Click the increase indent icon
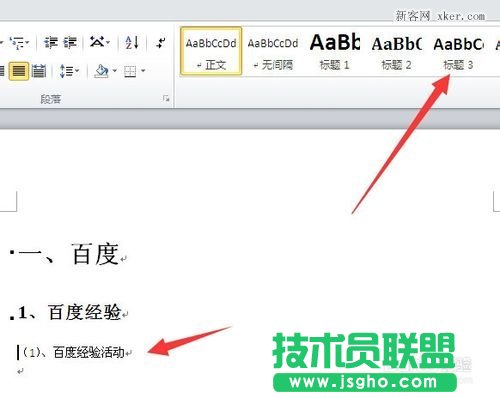The height and width of the screenshot is (398, 500). click(70, 43)
